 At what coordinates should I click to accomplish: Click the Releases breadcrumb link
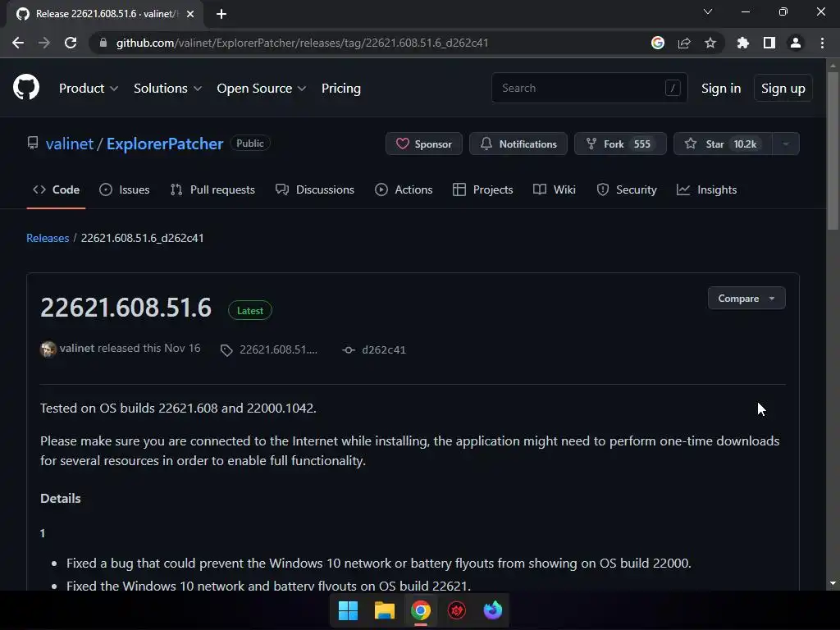point(48,238)
